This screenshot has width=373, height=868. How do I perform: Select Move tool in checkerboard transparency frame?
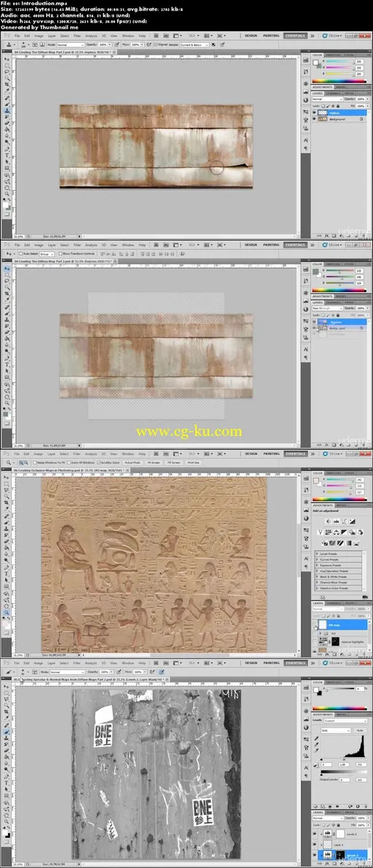coord(6,268)
